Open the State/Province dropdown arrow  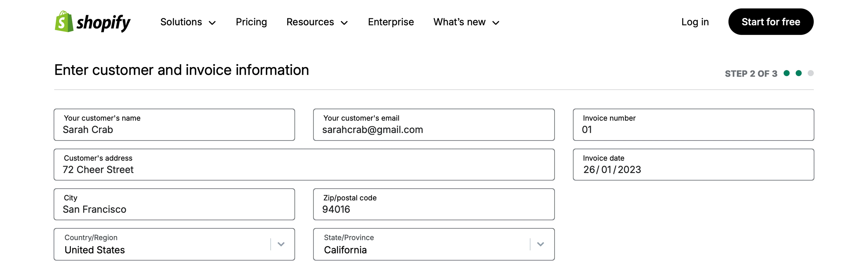pyautogui.click(x=540, y=244)
